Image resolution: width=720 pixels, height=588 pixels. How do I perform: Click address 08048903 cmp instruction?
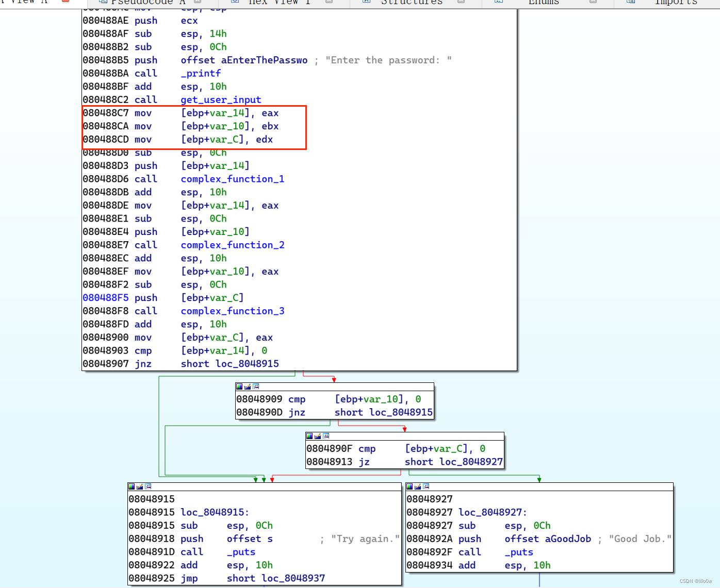pos(175,351)
